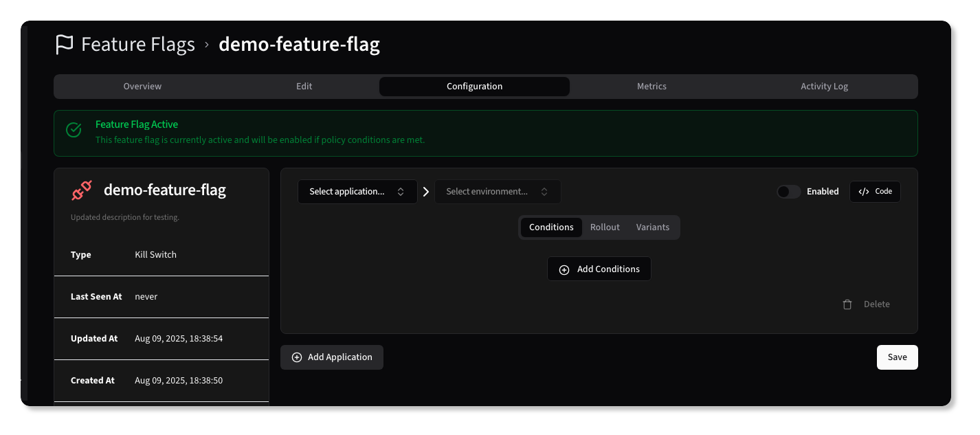The width and height of the screenshot is (980, 435).
Task: Click the Save button
Action: 897,357
